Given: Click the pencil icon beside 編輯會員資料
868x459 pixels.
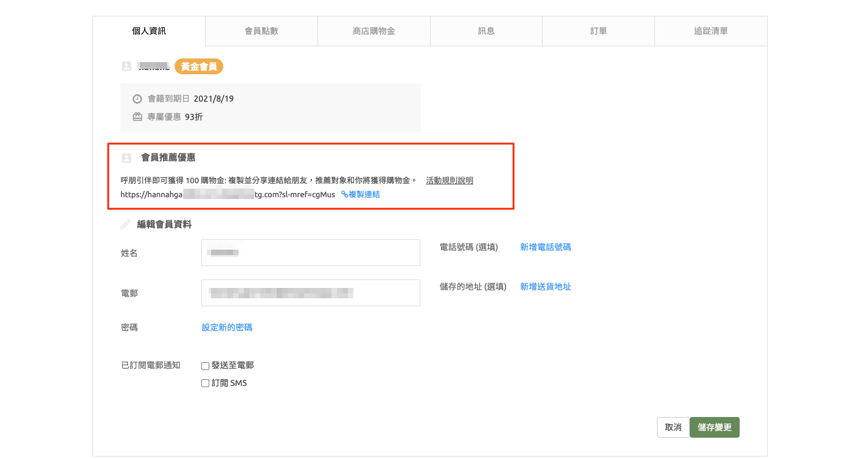Looking at the screenshot, I should coord(126,224).
